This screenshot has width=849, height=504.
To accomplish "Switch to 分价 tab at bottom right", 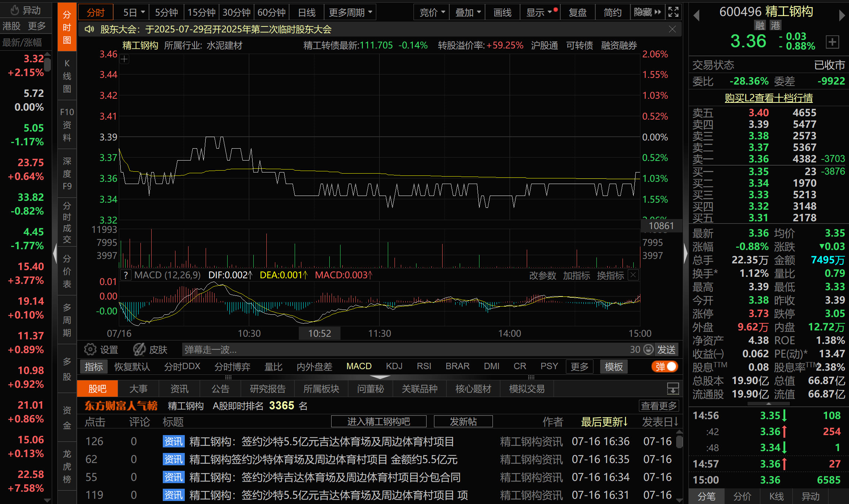I will click(x=742, y=496).
